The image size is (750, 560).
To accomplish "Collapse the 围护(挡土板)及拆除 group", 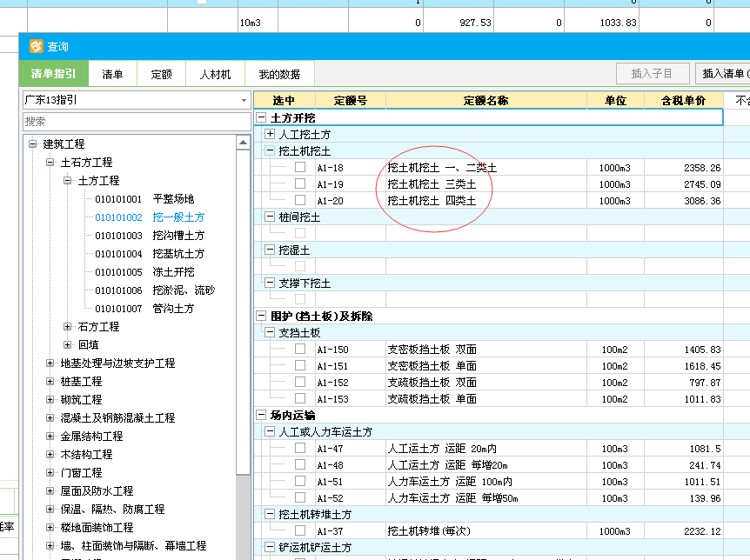I will point(261,316).
